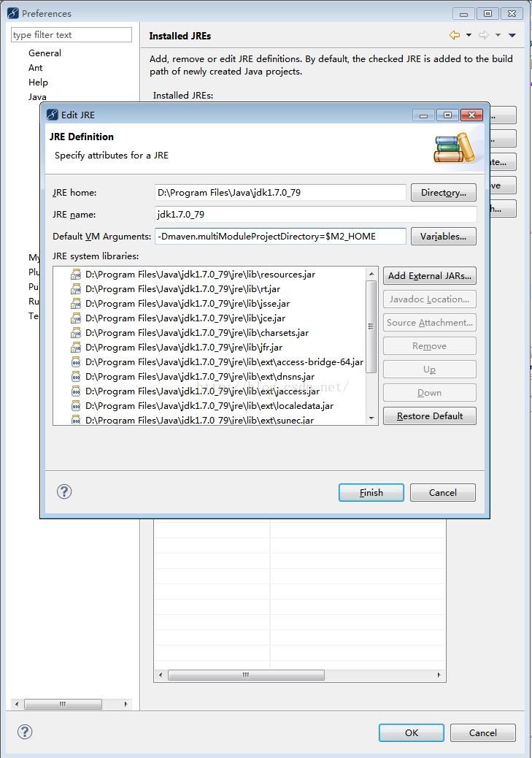The height and width of the screenshot is (758, 532).
Task: Click scroll-up arrow of JRE libraries list
Action: 371,274
